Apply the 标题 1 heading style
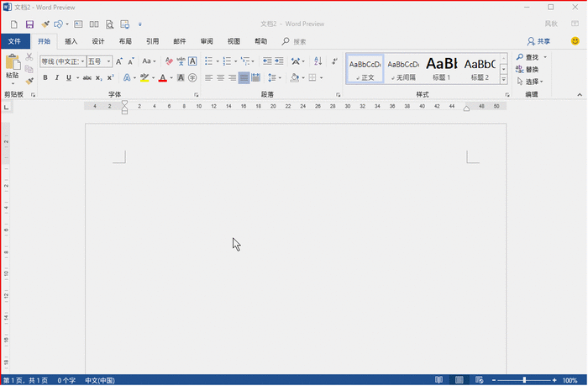 (441, 68)
